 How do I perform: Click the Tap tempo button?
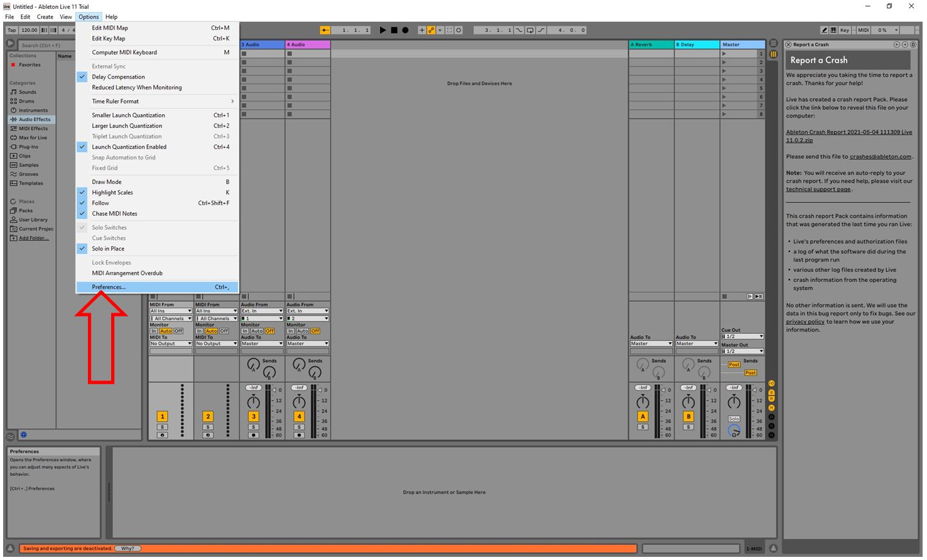[12, 30]
